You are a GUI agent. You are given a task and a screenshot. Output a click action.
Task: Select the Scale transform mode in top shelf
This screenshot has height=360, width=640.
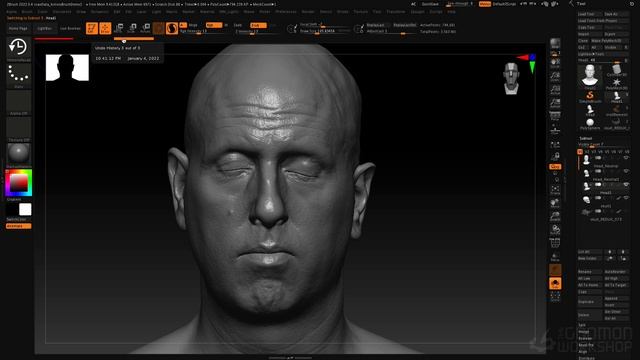tap(132, 28)
